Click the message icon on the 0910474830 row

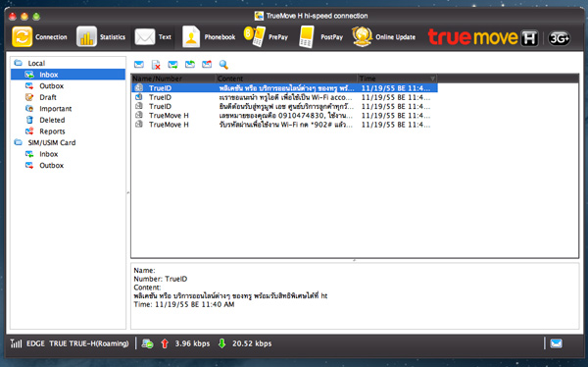coord(139,115)
